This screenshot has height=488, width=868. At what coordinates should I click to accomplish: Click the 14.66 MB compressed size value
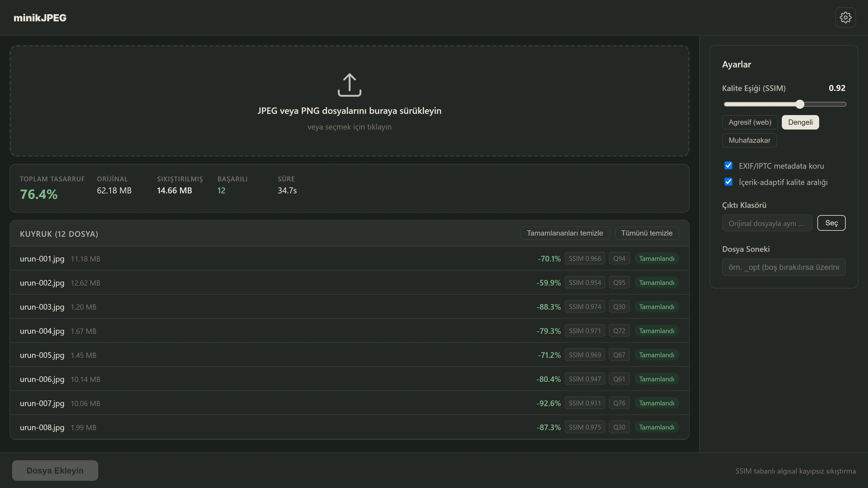point(175,190)
